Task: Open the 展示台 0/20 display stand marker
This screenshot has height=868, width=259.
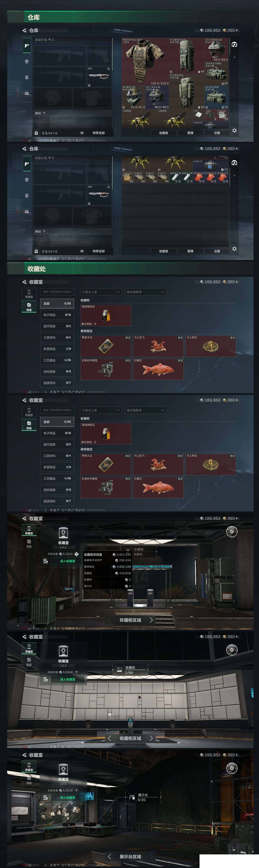Action: point(143,797)
